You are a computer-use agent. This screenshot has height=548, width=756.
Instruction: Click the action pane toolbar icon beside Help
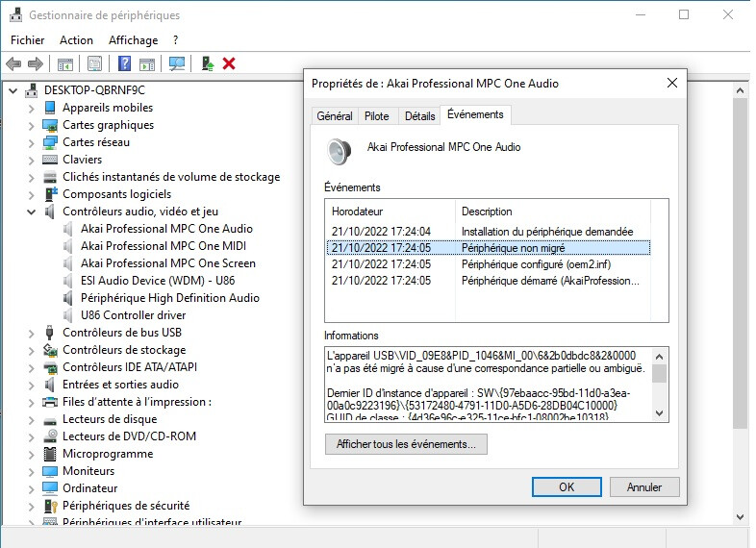[x=147, y=63]
